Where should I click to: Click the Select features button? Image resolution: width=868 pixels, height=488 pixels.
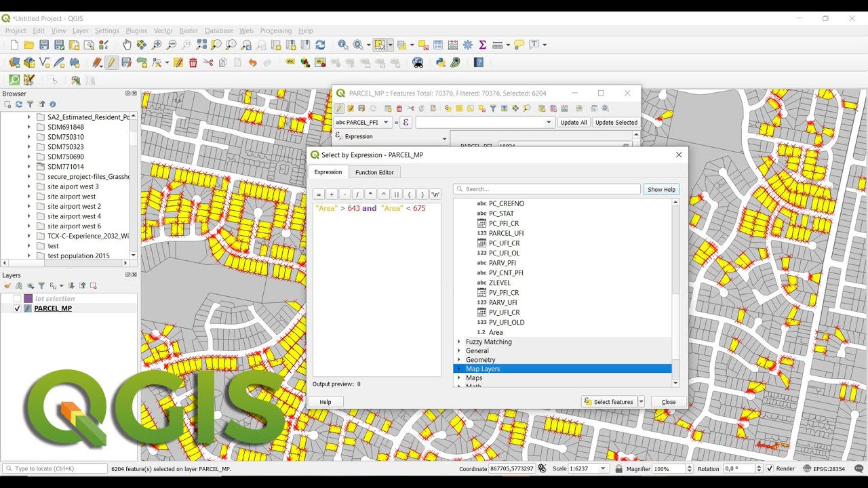tap(609, 402)
